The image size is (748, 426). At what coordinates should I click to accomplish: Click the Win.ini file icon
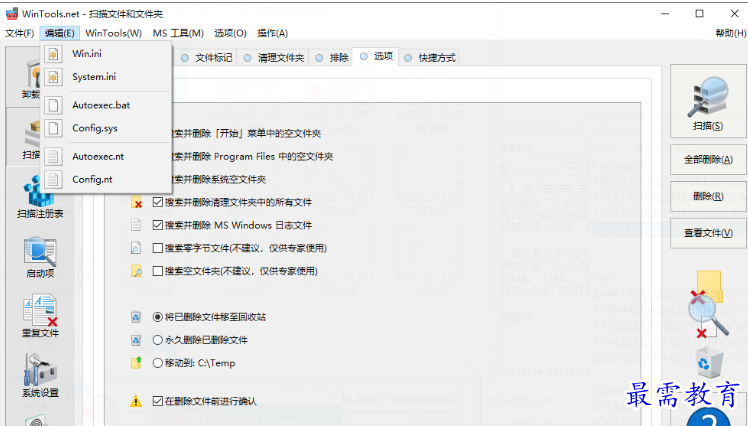coord(53,54)
